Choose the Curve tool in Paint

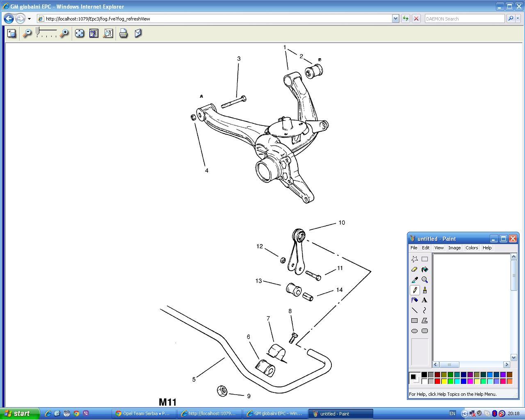(425, 310)
